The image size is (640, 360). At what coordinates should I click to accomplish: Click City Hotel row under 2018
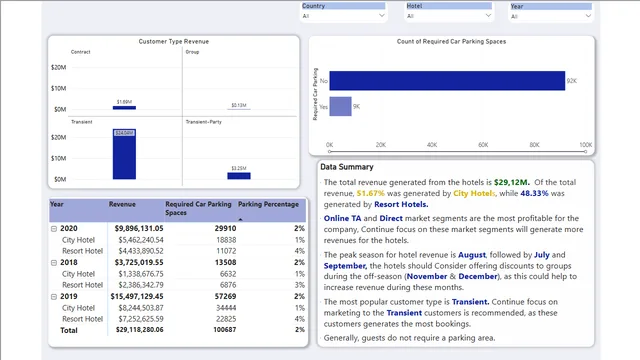(x=78, y=274)
